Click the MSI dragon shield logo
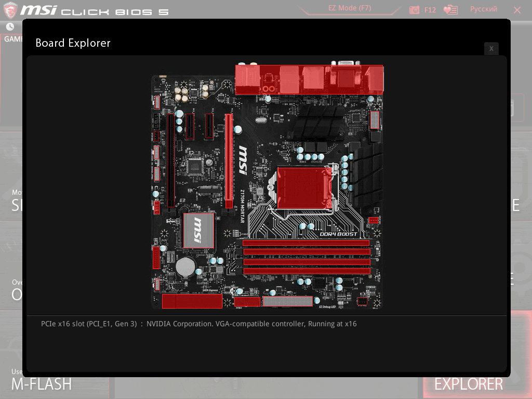532x399 pixels. pyautogui.click(x=10, y=10)
